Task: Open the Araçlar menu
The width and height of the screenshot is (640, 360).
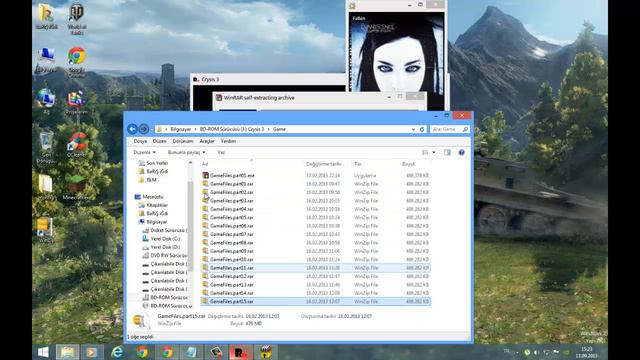Action: coord(207,141)
